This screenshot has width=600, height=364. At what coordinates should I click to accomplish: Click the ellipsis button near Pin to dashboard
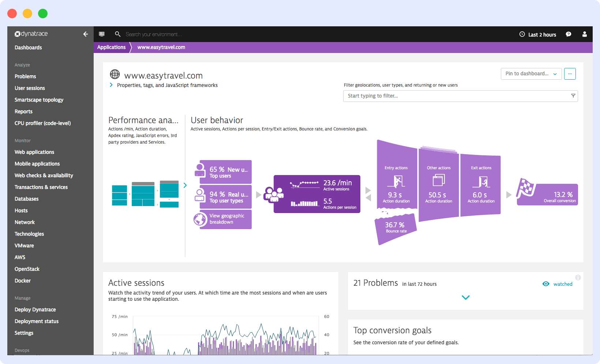coord(570,73)
